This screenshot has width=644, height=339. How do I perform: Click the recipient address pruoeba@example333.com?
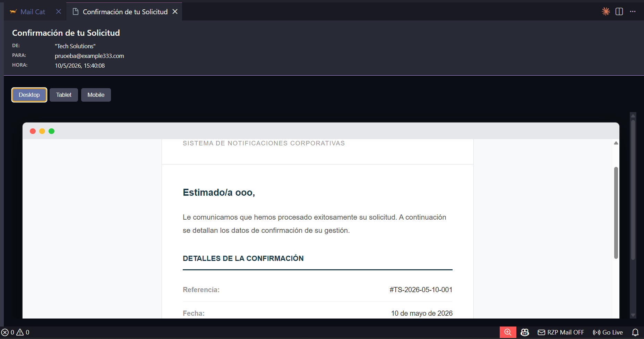click(x=89, y=56)
